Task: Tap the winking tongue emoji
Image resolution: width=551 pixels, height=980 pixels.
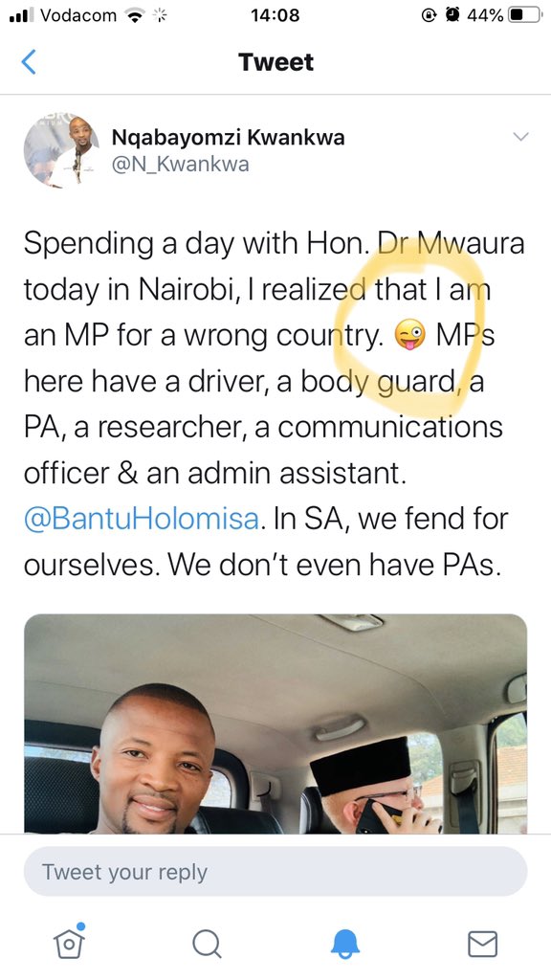Action: [409, 336]
